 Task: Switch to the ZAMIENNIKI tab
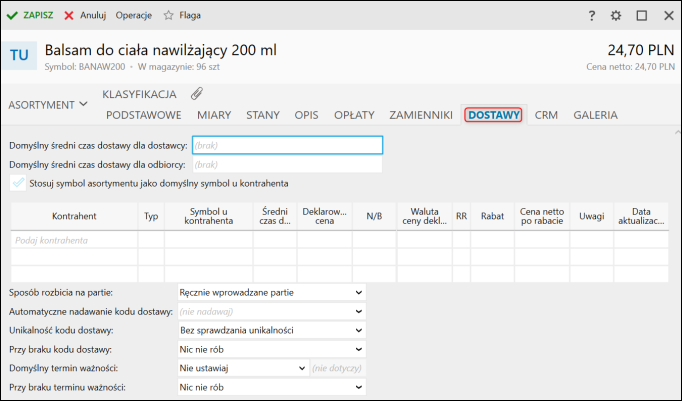pos(421,115)
